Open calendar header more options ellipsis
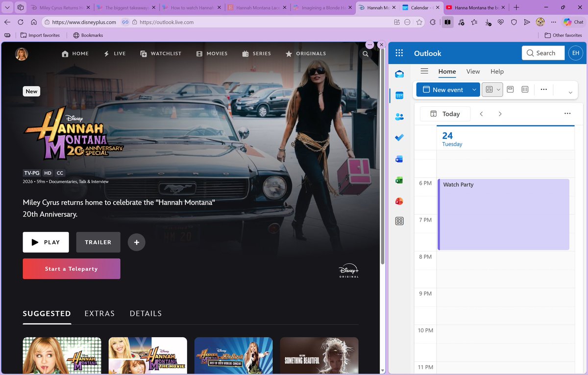This screenshot has width=588, height=375. (x=567, y=113)
